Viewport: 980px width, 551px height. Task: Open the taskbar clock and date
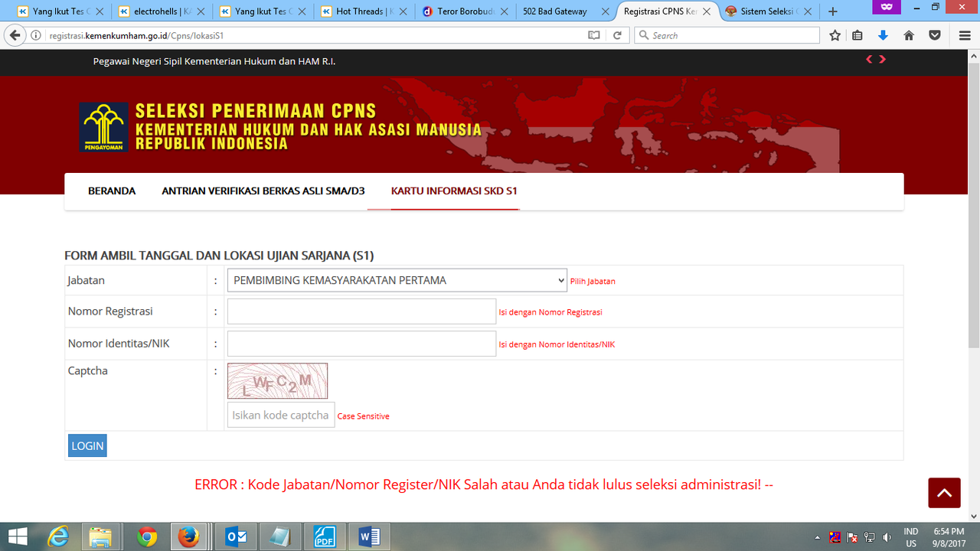click(949, 537)
